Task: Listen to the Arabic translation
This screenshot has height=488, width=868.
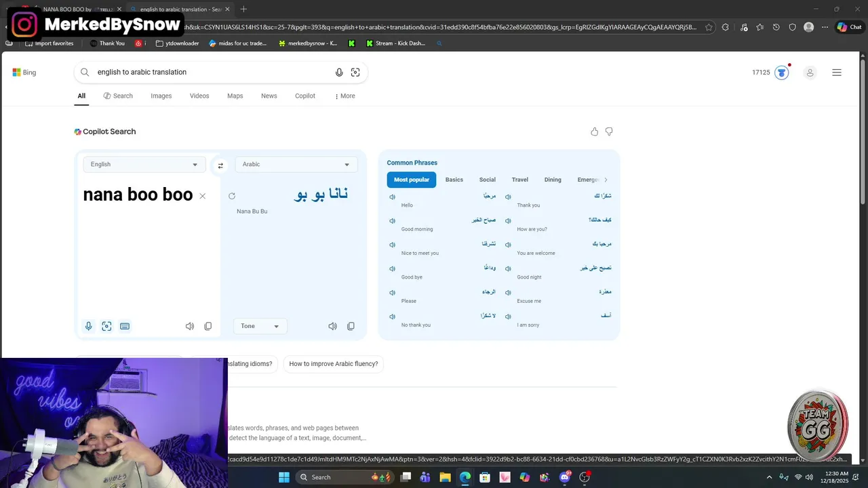Action: [x=332, y=326]
